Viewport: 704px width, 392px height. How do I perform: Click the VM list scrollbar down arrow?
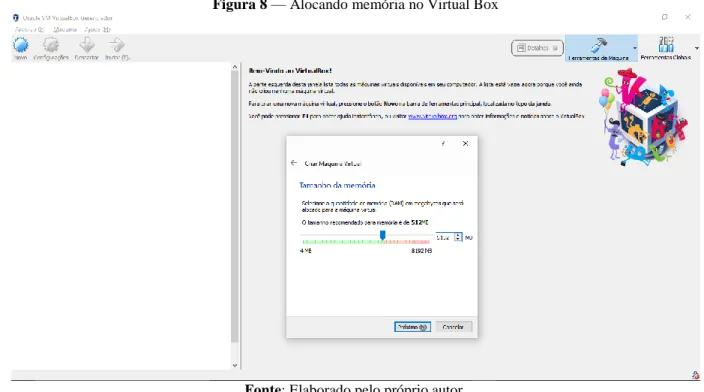point(234,366)
